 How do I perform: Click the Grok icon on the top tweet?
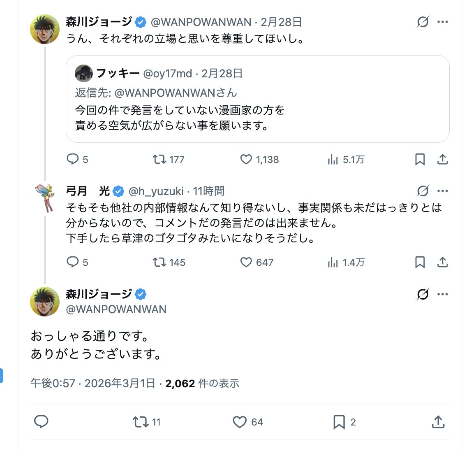coord(423,22)
